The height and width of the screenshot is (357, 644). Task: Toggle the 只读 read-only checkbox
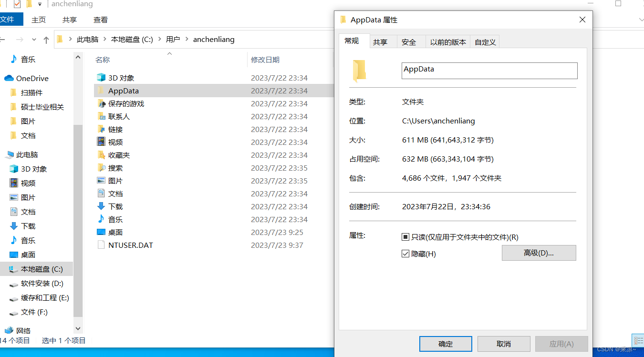pyautogui.click(x=405, y=237)
